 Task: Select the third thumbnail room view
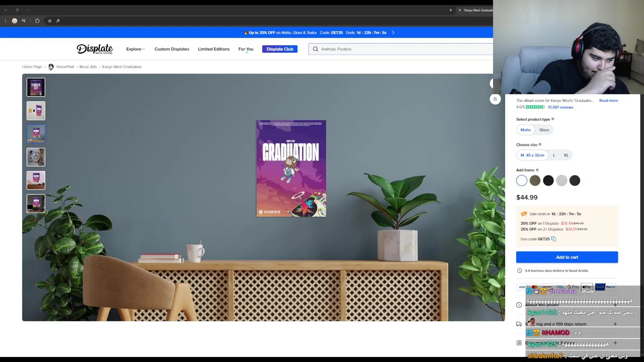click(x=36, y=134)
